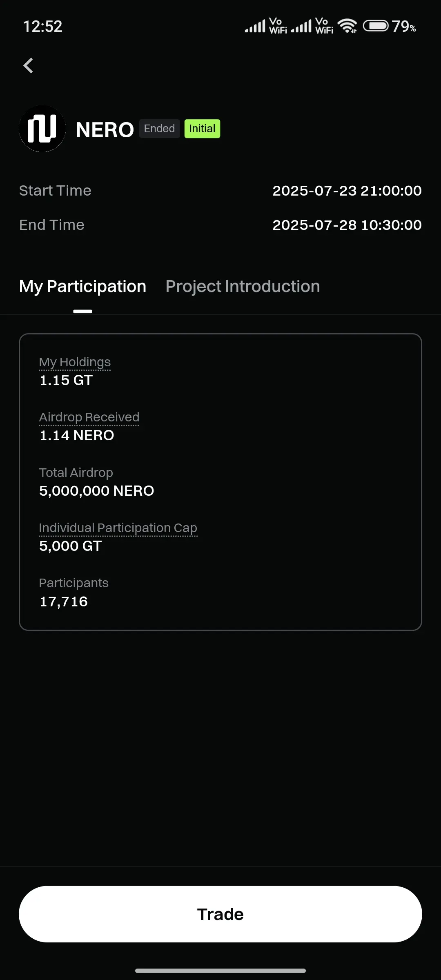Tap the green Initial tag
Screen dimensions: 441x980
coord(202,129)
